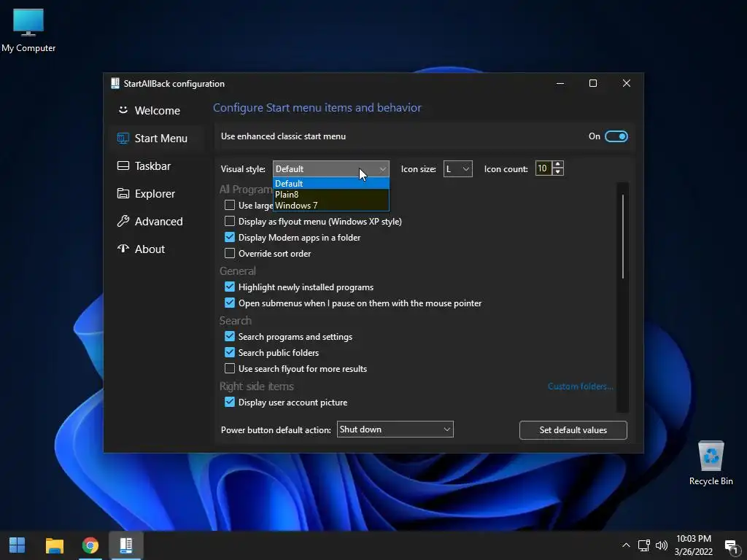
Task: Enable the Use large icons checkbox
Action: pyautogui.click(x=230, y=205)
